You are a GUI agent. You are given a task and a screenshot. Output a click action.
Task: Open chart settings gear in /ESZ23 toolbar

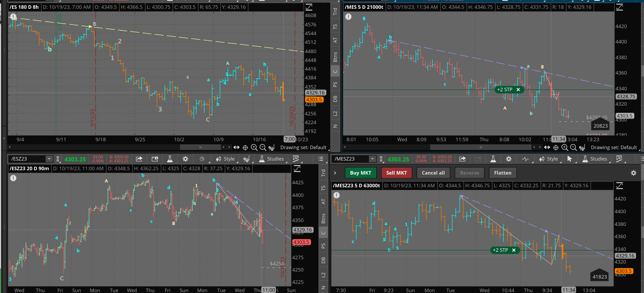[x=185, y=159]
